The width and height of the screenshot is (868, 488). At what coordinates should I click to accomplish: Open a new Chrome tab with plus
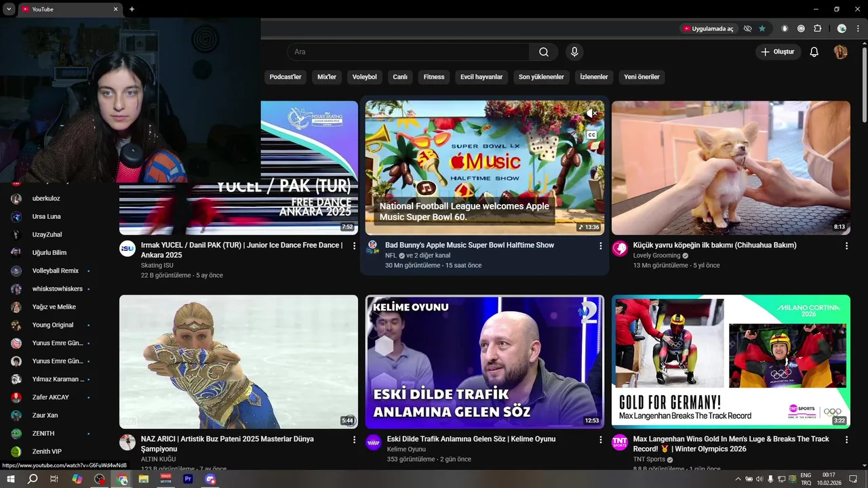(x=132, y=9)
